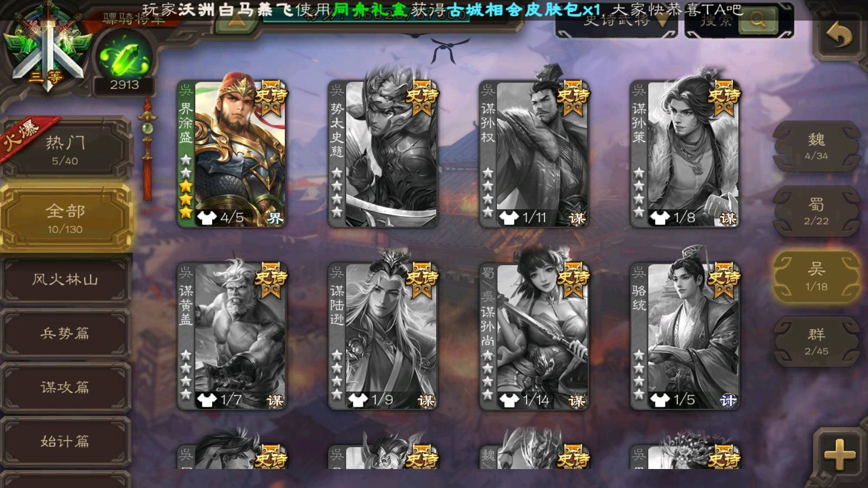Tap the 史诗 badge on 谋黄盖 card

[x=271, y=280]
